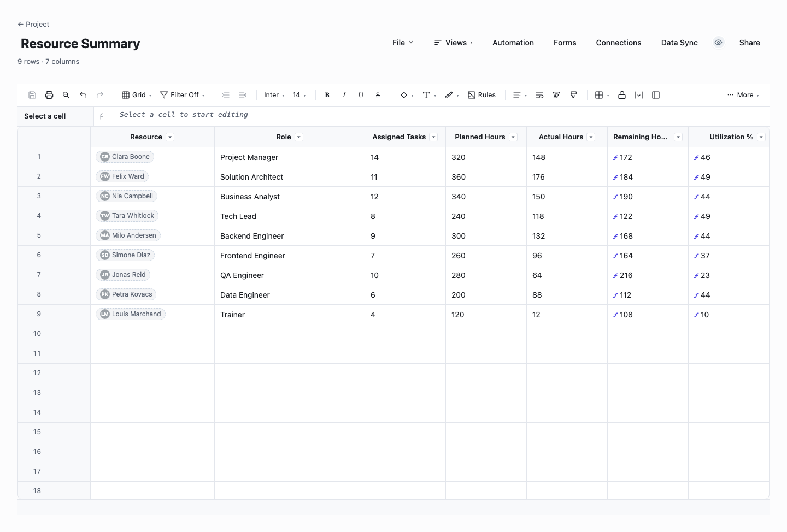Click the redo arrow icon
The height and width of the screenshot is (532, 787).
tap(100, 95)
